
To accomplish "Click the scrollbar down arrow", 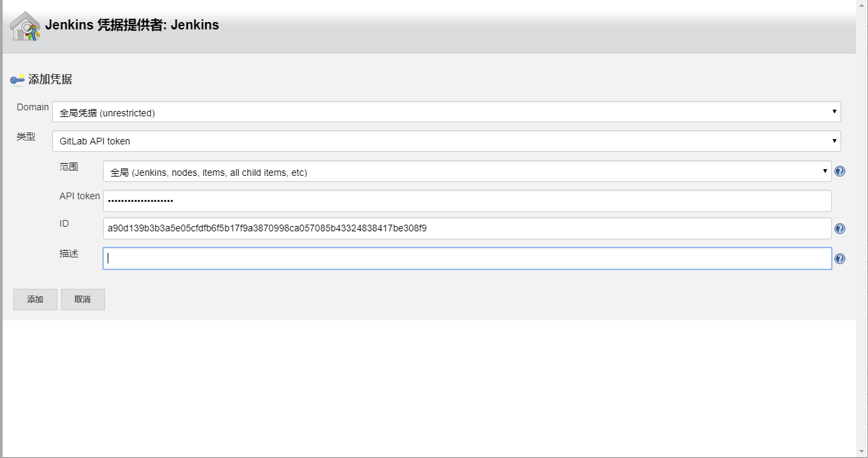I will tap(862, 452).
